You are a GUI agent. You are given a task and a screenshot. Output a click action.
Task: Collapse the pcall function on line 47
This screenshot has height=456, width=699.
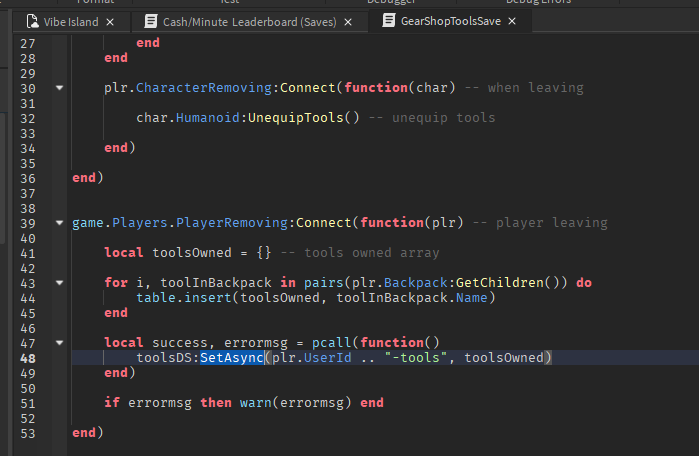(x=59, y=343)
